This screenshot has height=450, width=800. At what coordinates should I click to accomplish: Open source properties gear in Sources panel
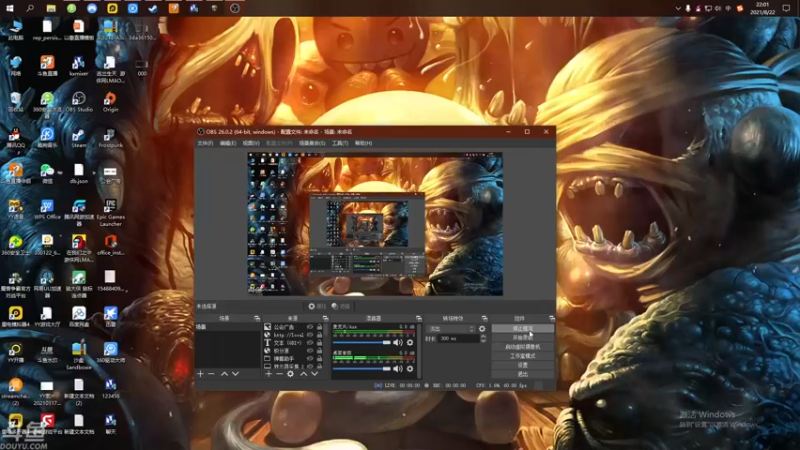click(290, 373)
